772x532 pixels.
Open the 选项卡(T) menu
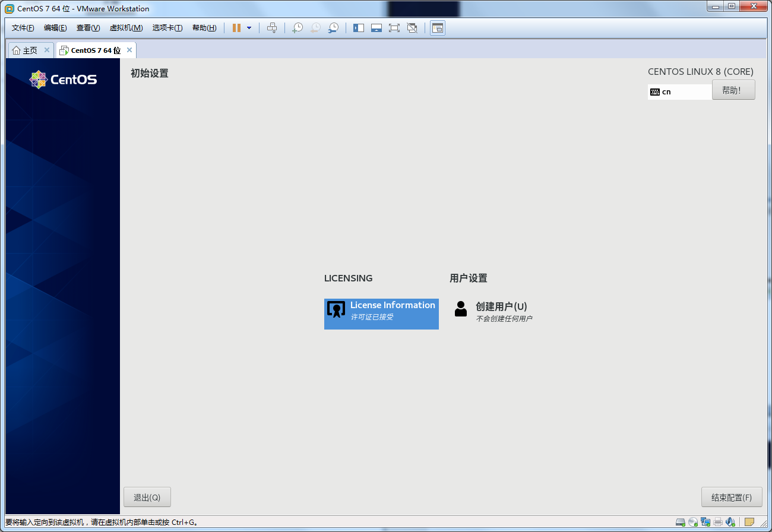click(x=167, y=28)
